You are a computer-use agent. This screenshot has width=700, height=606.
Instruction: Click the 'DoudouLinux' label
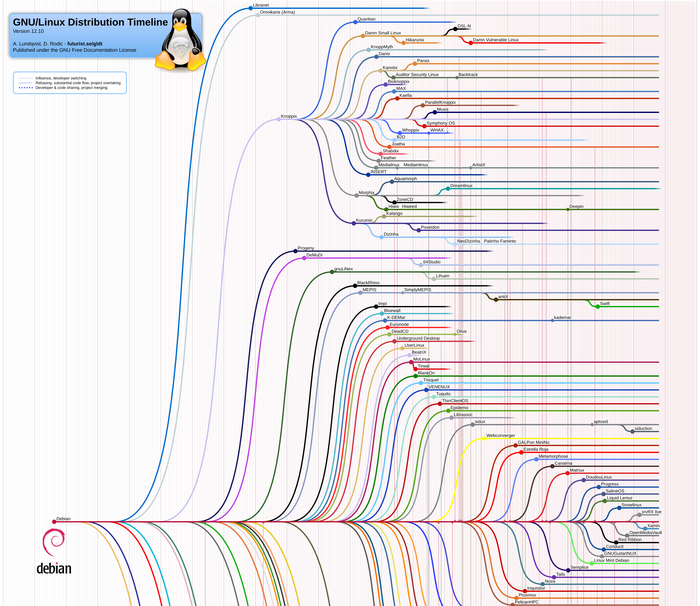[598, 477]
